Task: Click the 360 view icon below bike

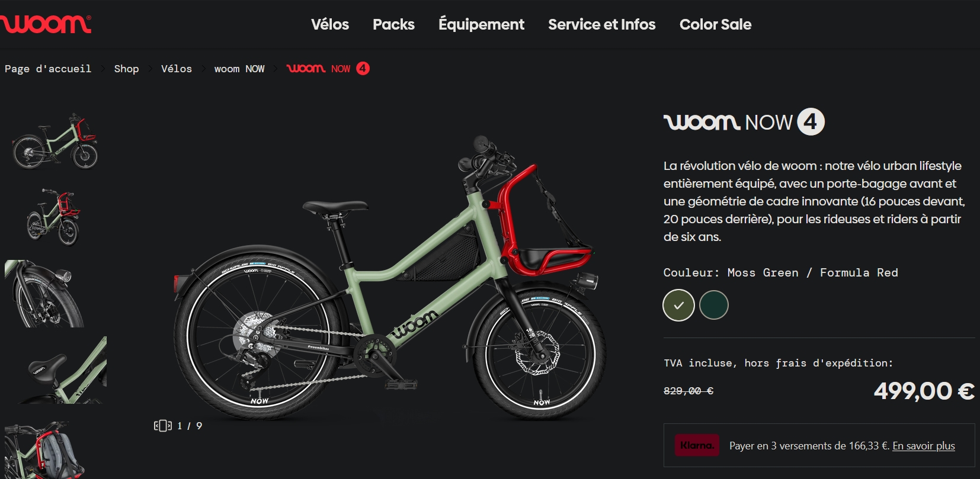Action: click(x=162, y=426)
